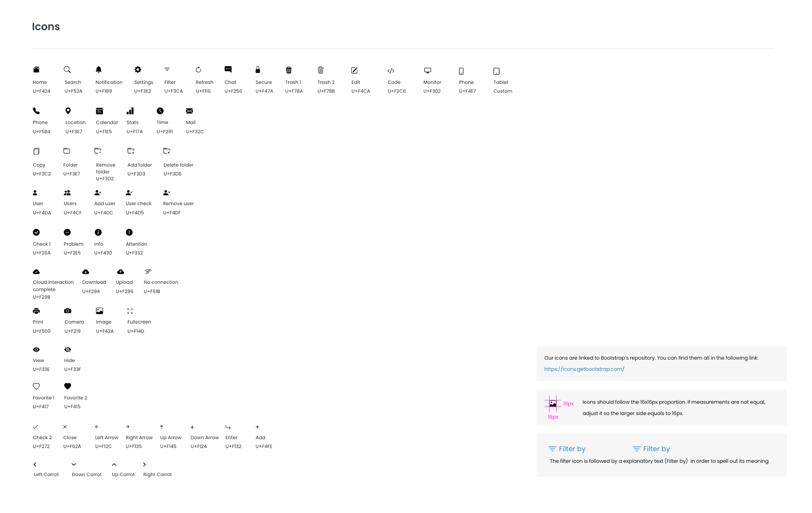
Task: Click the No connection icon
Action: (148, 271)
